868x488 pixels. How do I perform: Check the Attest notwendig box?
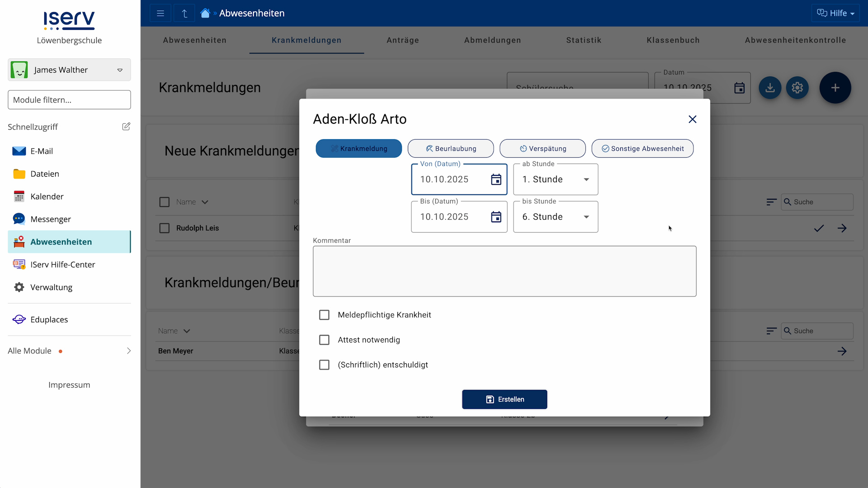coord(324,340)
